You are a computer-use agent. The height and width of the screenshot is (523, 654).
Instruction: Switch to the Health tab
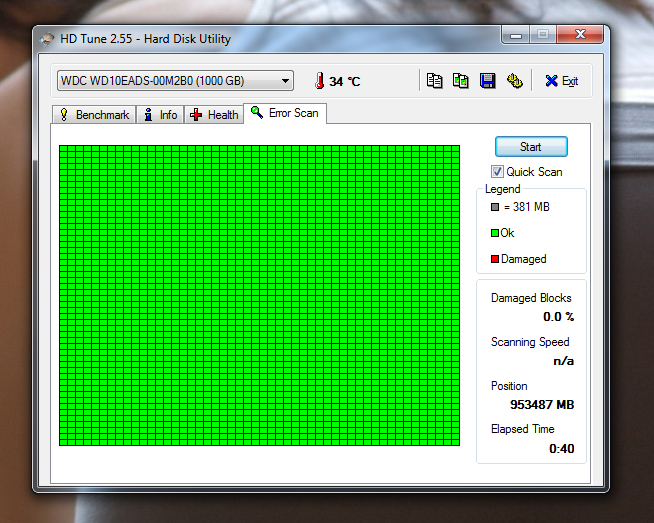(x=214, y=115)
